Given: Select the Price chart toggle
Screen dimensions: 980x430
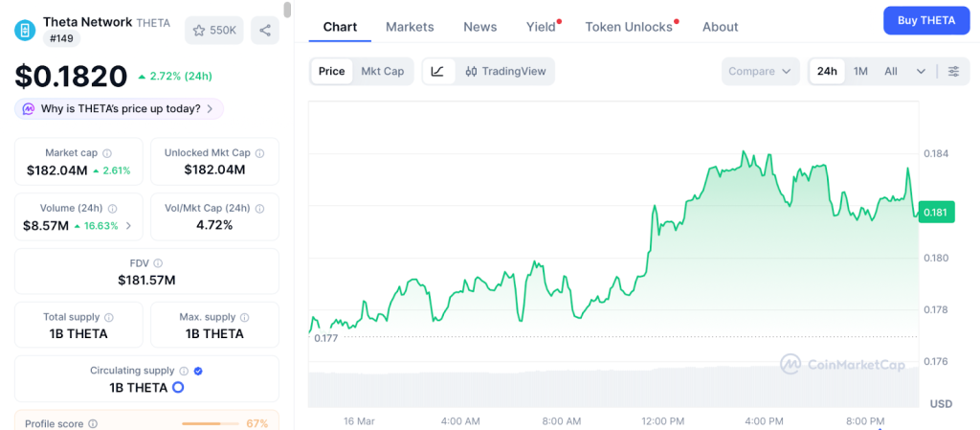Looking at the screenshot, I should click(x=332, y=71).
